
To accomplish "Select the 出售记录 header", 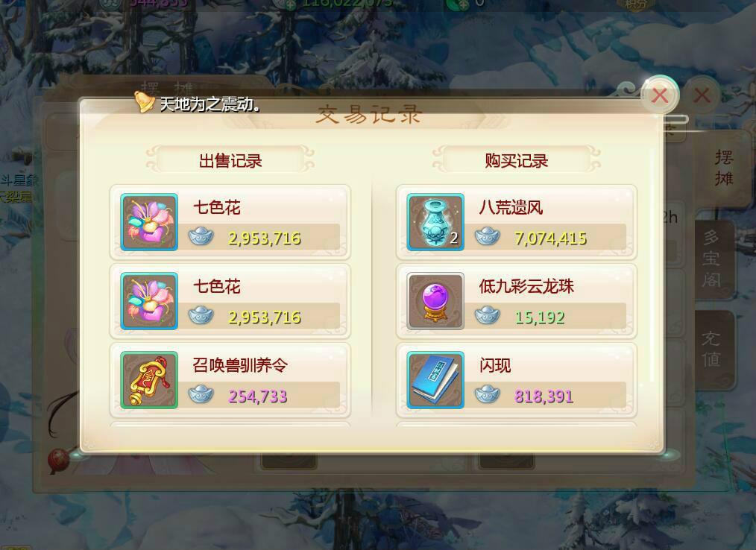I will (x=230, y=160).
